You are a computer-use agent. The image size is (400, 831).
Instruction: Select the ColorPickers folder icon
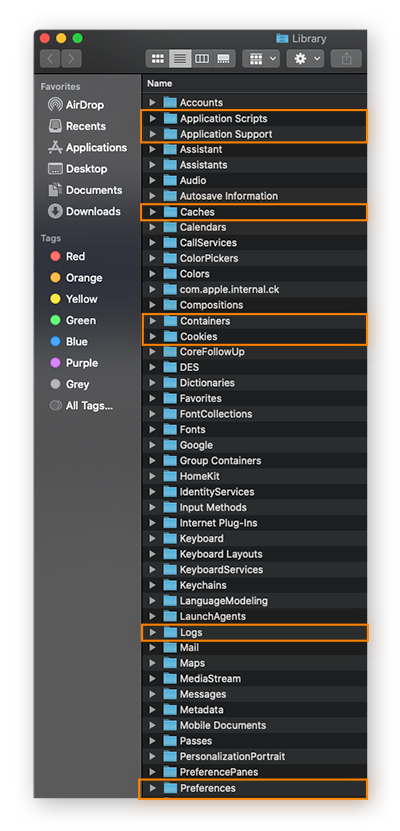pyautogui.click(x=170, y=258)
